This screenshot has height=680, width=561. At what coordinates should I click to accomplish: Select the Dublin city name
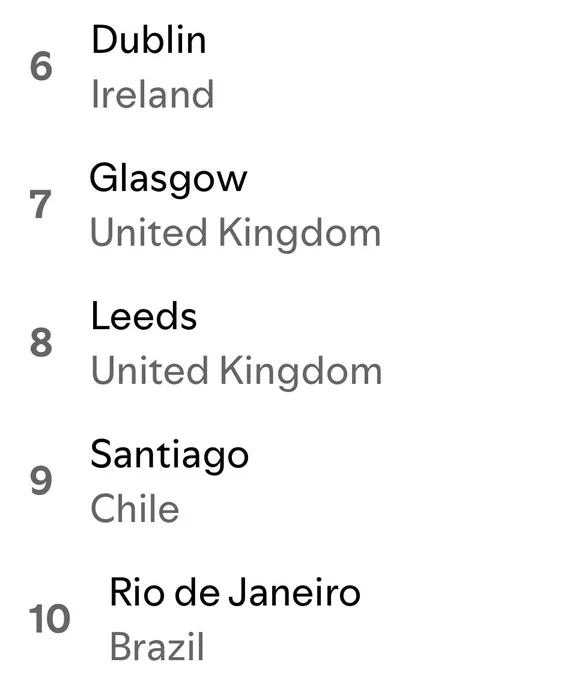tap(149, 39)
